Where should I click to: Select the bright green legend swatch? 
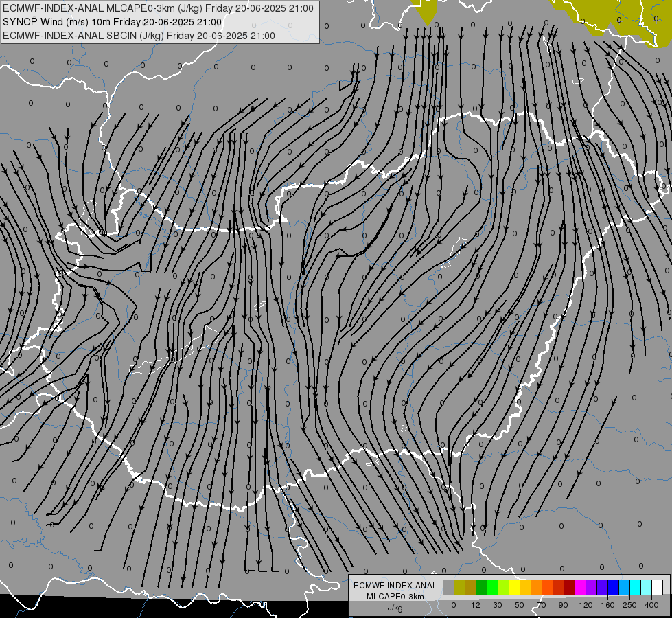tap(492, 588)
